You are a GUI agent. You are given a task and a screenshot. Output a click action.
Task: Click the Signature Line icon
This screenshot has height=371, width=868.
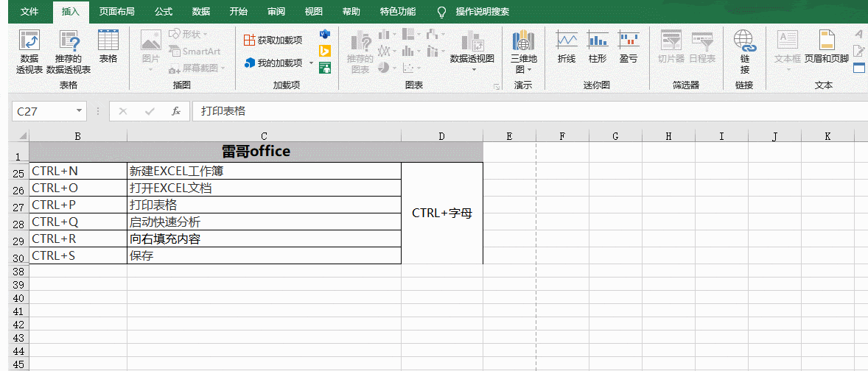[859, 52]
